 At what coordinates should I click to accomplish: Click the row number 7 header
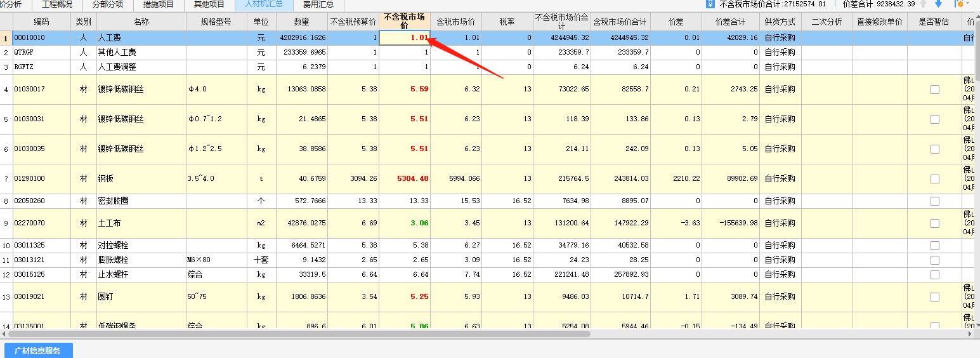pyautogui.click(x=6, y=179)
